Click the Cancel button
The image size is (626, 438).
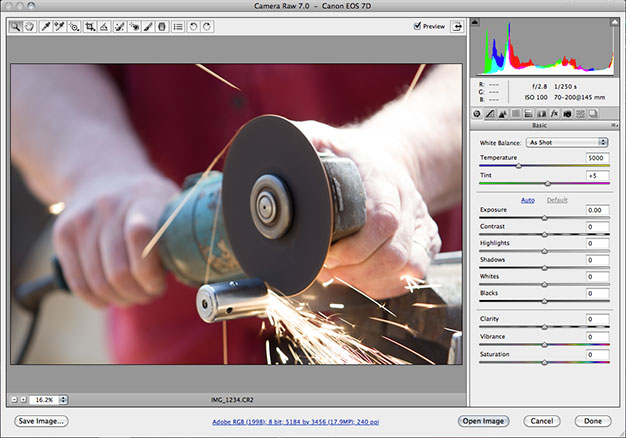(x=542, y=421)
